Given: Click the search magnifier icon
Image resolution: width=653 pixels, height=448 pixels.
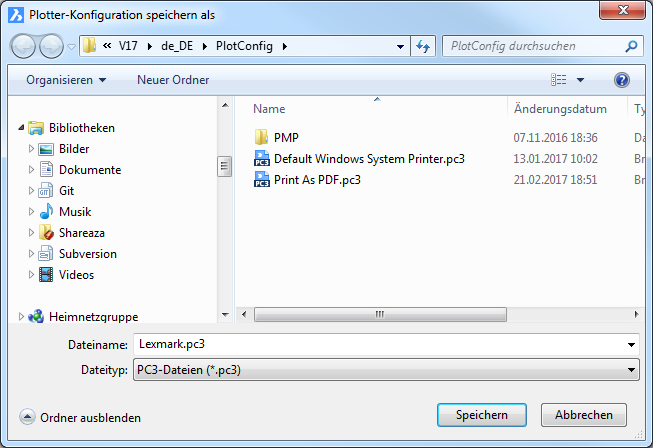Looking at the screenshot, I should [x=630, y=46].
